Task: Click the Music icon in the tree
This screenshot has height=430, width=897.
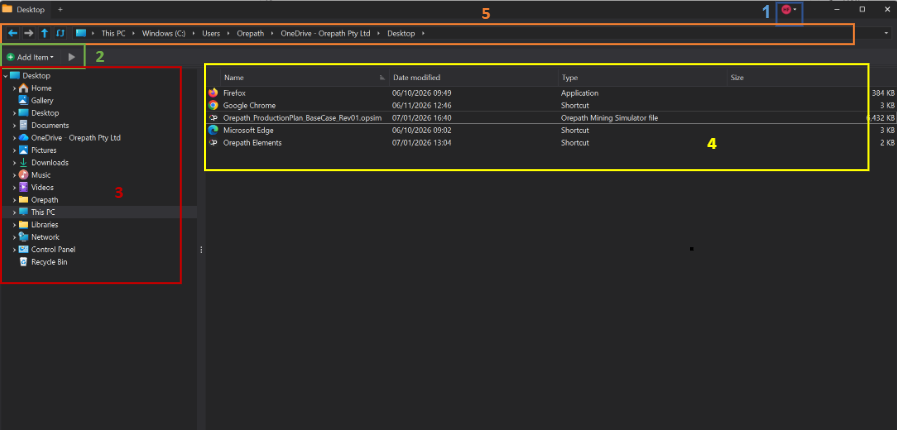Action: [23, 175]
